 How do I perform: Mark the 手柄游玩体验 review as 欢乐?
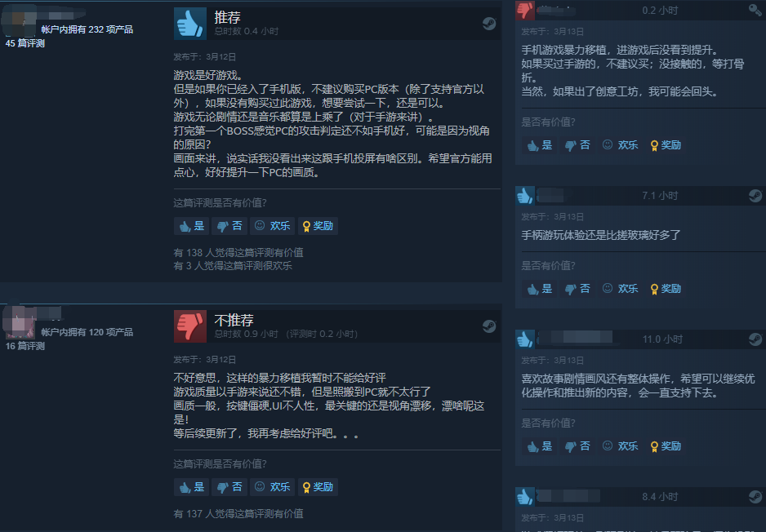click(x=621, y=289)
